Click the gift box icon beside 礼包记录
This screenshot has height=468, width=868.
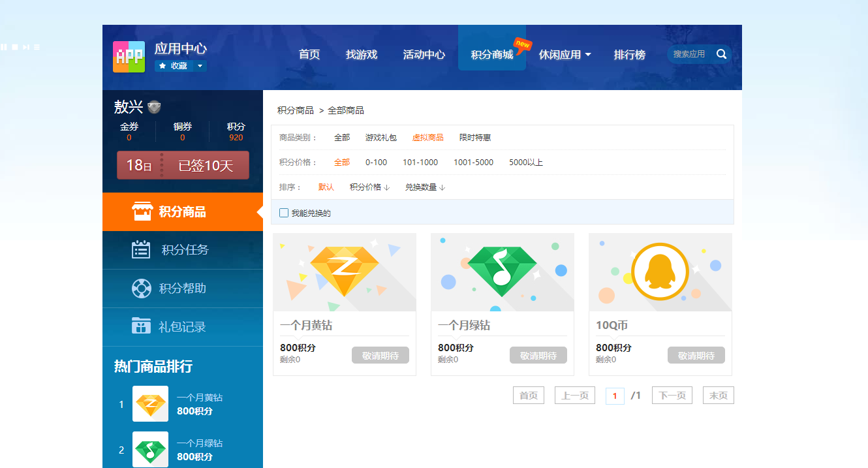(x=141, y=326)
